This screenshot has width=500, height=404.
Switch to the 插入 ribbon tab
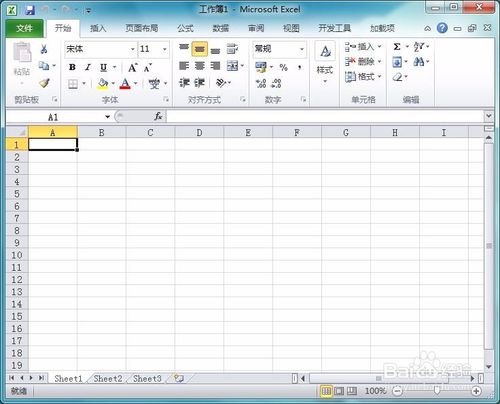(x=98, y=28)
